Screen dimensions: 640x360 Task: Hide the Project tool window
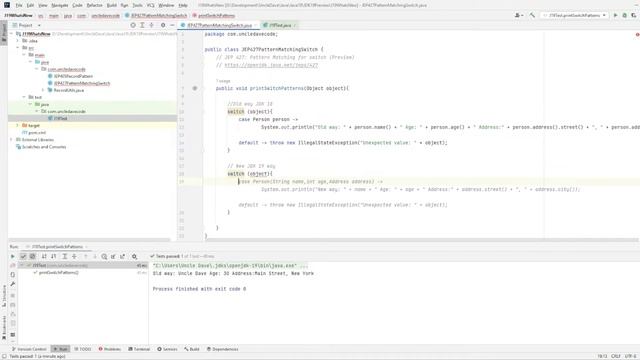[172, 25]
